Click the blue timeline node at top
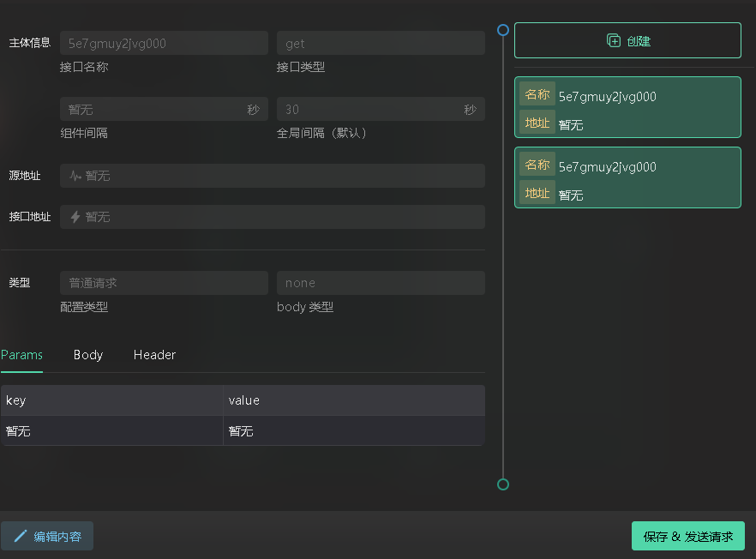The image size is (756, 559). click(x=503, y=30)
